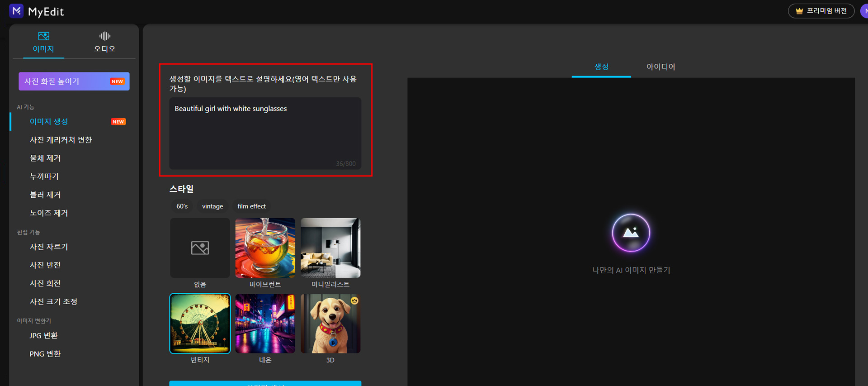
Task: Click the MyEdit brand name text
Action: pyautogui.click(x=46, y=12)
